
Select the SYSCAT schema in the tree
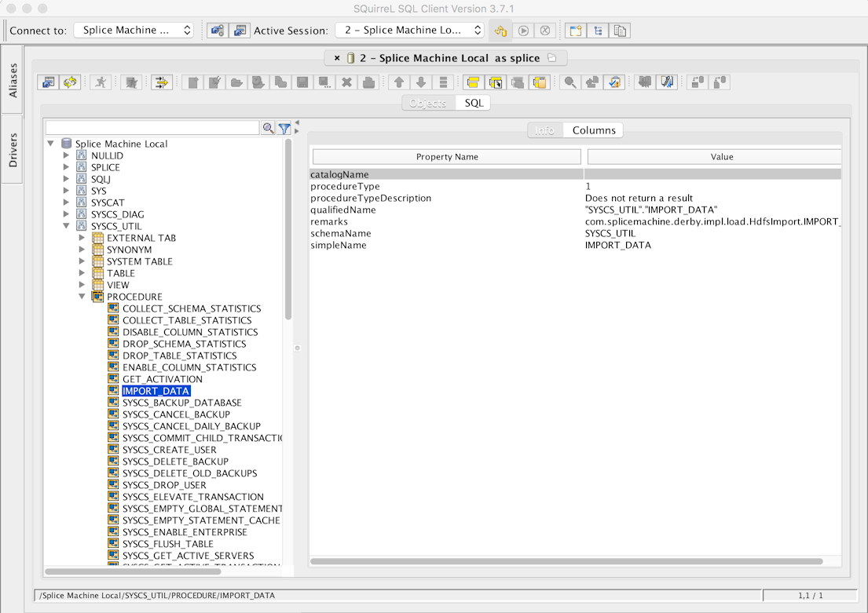tap(108, 203)
